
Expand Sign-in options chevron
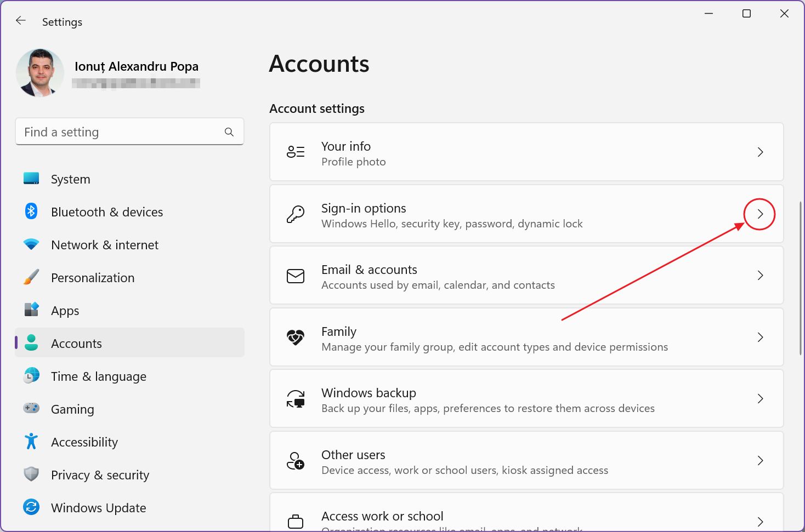point(760,214)
